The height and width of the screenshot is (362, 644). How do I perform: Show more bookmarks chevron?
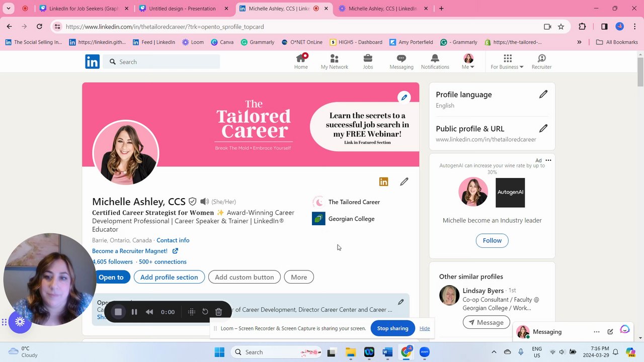click(579, 42)
